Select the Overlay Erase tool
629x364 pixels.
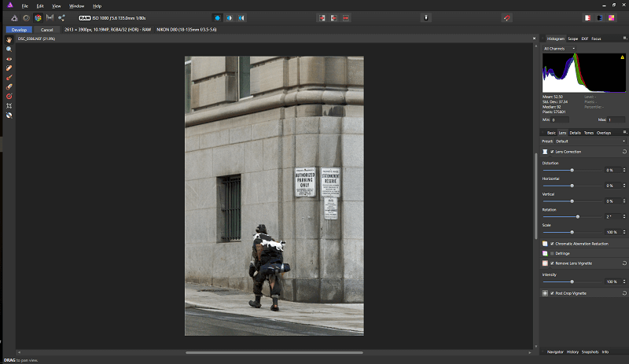pos(9,86)
